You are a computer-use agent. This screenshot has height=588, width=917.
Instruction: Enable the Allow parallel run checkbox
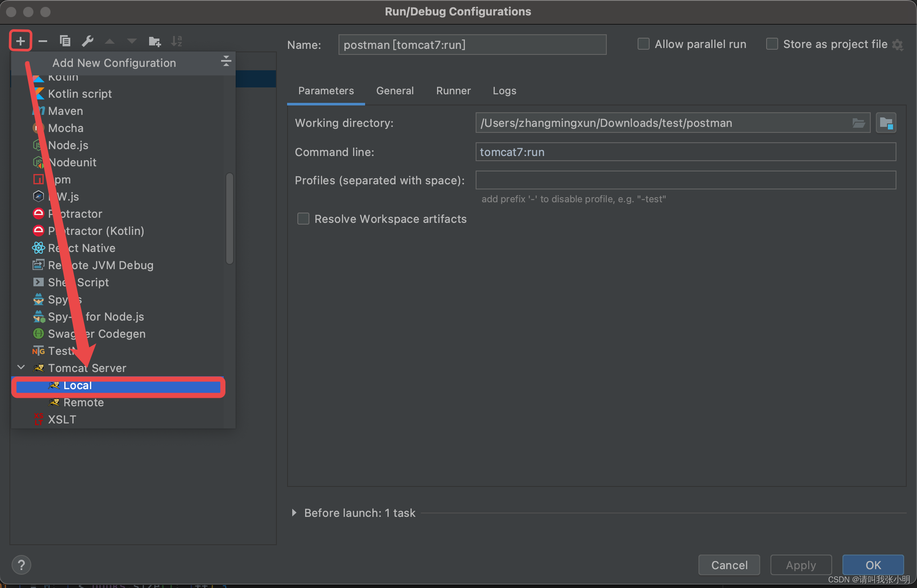pyautogui.click(x=643, y=44)
